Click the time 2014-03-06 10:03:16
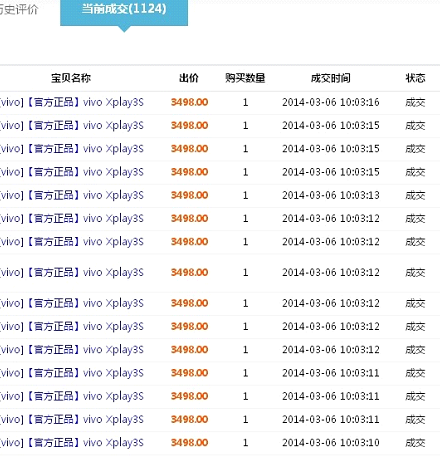440x458 pixels. click(331, 102)
